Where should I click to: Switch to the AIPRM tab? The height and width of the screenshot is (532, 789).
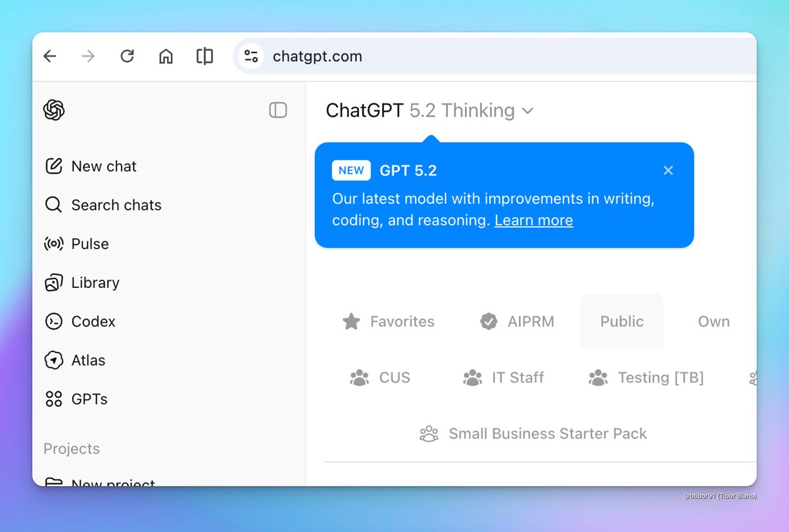(516, 322)
